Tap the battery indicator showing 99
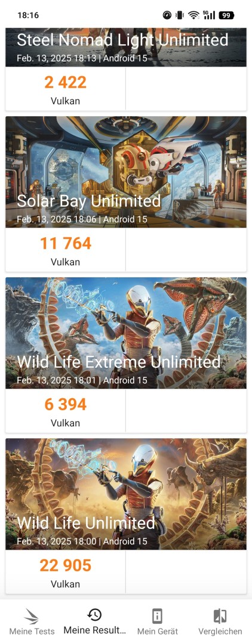 point(226,15)
